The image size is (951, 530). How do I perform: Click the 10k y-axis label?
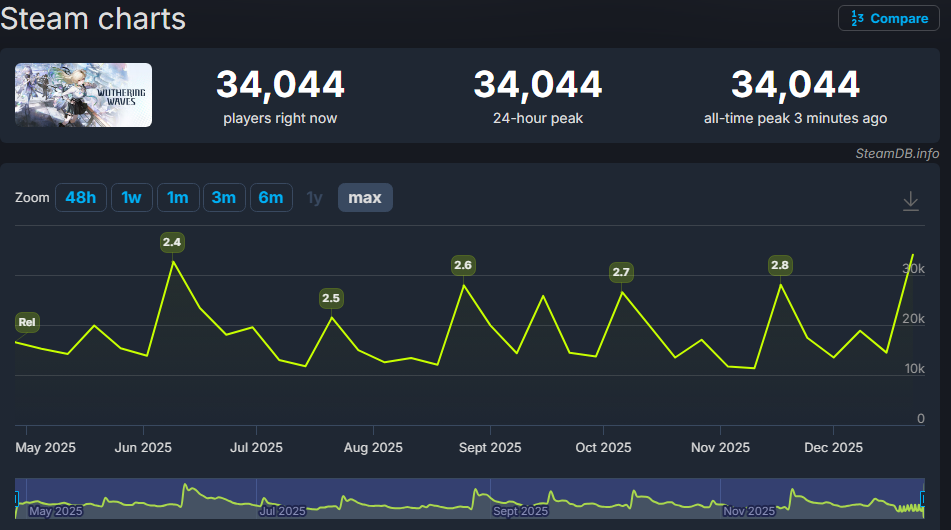click(915, 368)
